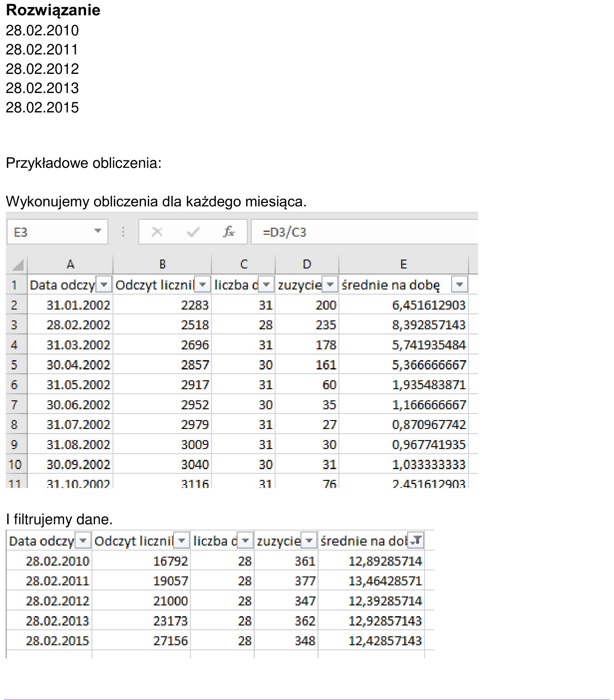Select column D header
This screenshot has height=700, width=614.
pyautogui.click(x=307, y=264)
